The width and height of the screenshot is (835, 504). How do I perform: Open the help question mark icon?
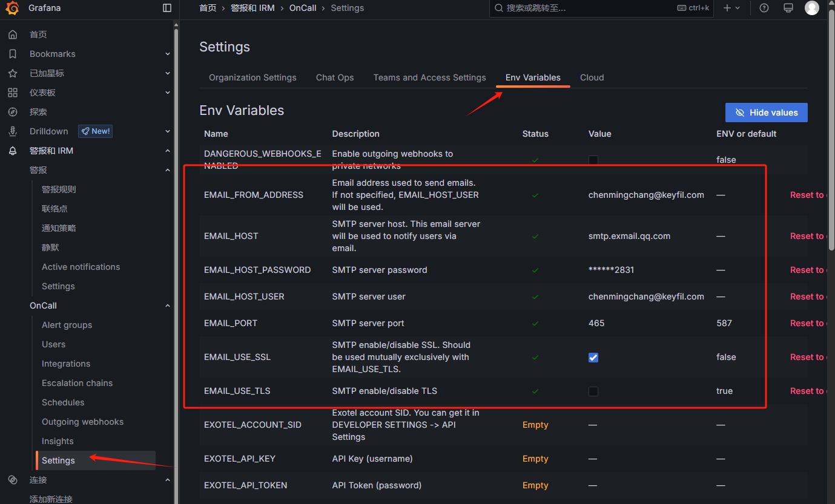pos(764,8)
